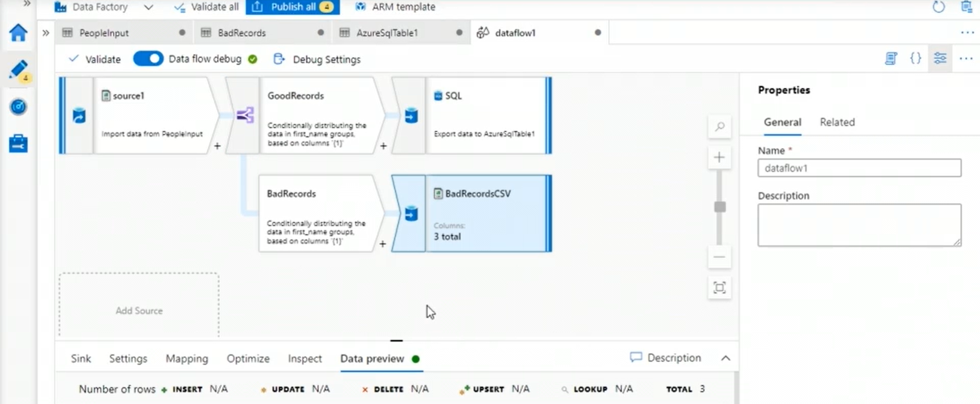Click the fit-to-screen canvas icon

pos(719,288)
